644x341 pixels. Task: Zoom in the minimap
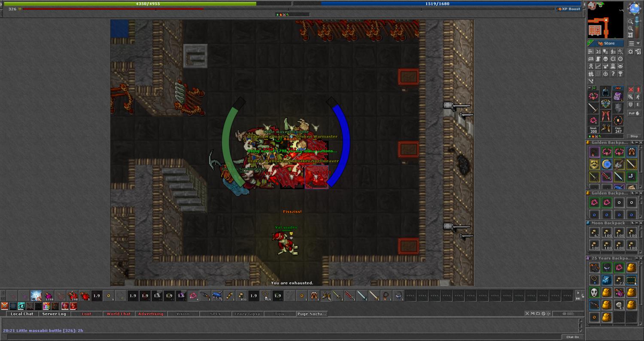pyautogui.click(x=631, y=28)
